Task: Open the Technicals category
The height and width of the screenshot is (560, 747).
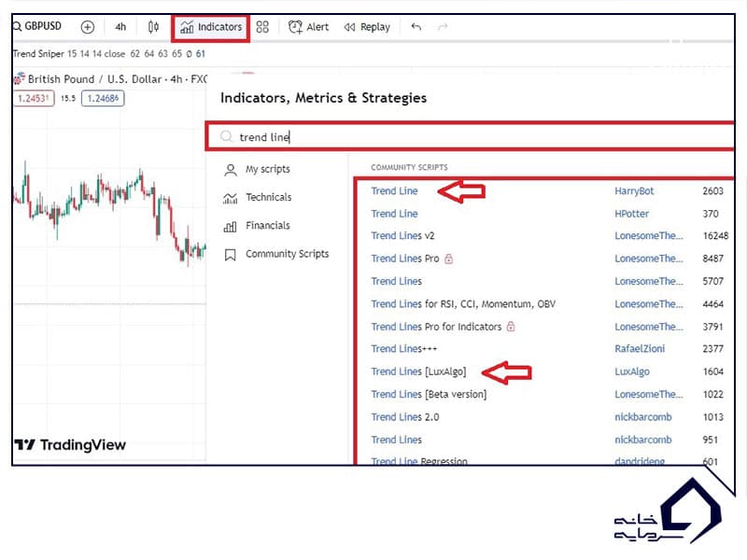Action: coord(258,197)
